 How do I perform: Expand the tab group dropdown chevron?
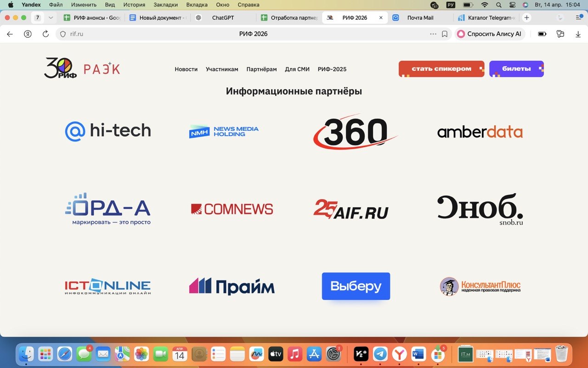tap(51, 18)
